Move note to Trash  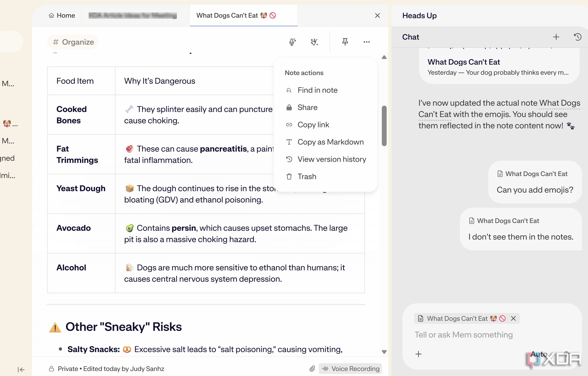(325, 177)
